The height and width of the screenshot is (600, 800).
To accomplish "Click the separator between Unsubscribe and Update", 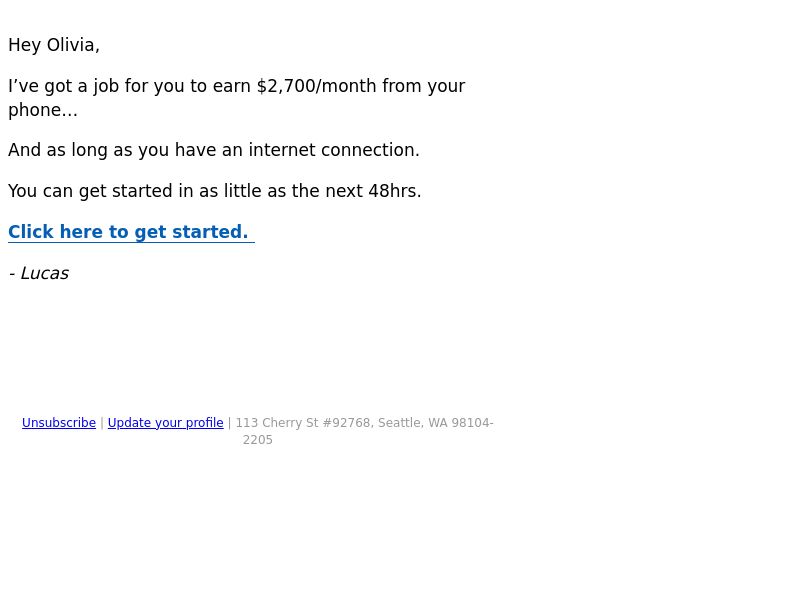I will tap(102, 423).
